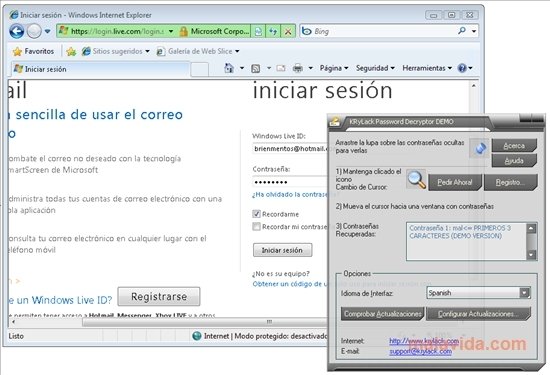This screenshot has width=550, height=375.
Task: Click the Comprobar Actualizaciones button
Action: (382, 314)
